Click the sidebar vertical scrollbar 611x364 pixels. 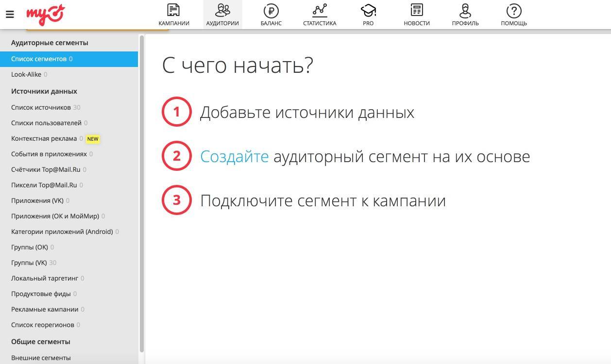[142, 194]
